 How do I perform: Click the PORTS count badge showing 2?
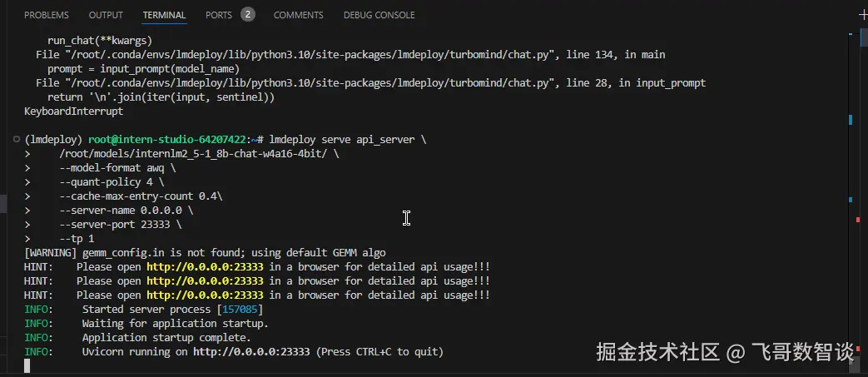click(248, 14)
